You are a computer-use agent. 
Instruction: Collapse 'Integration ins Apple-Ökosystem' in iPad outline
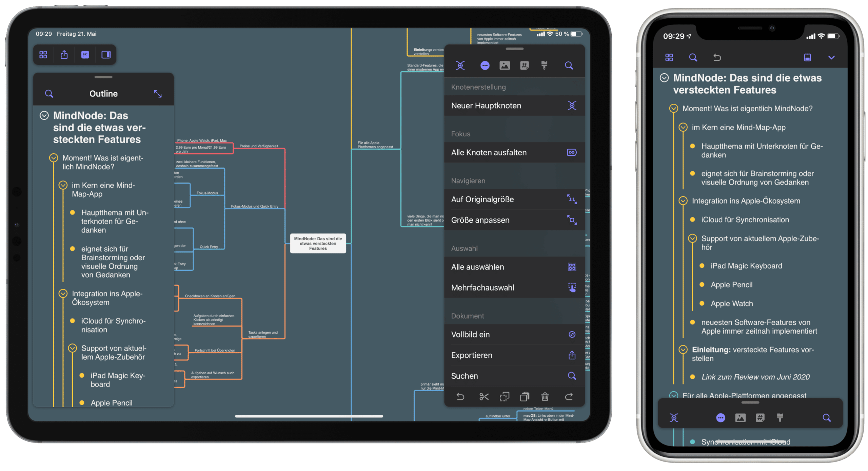pos(63,293)
